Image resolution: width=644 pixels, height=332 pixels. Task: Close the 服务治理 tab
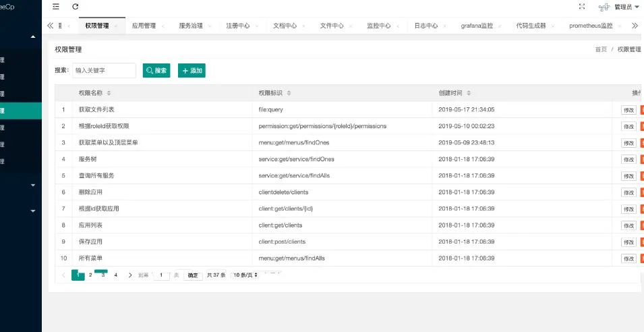pyautogui.click(x=210, y=26)
